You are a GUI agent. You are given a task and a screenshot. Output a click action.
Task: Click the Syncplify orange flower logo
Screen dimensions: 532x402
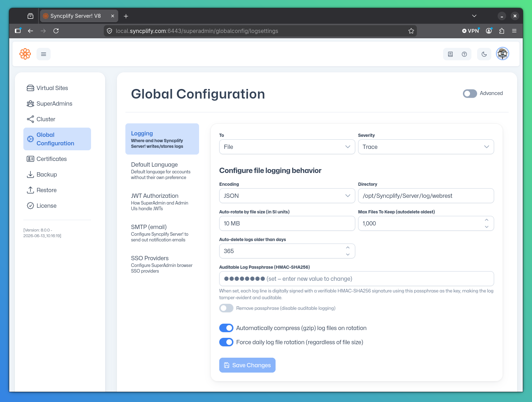25,54
